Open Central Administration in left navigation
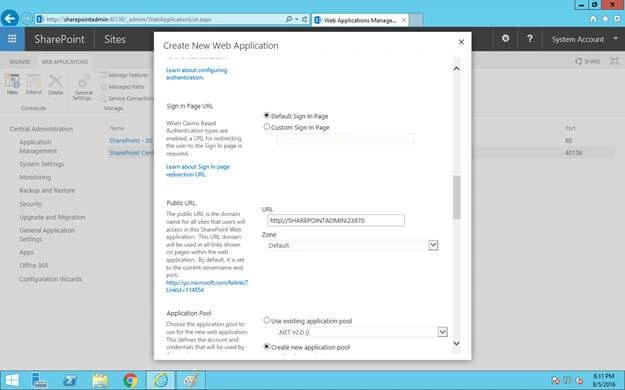625x390 pixels. click(x=41, y=129)
